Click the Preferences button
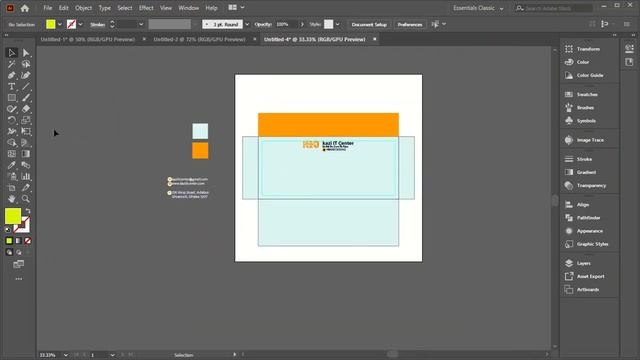Image resolution: width=640 pixels, height=360 pixels. pyautogui.click(x=410, y=24)
